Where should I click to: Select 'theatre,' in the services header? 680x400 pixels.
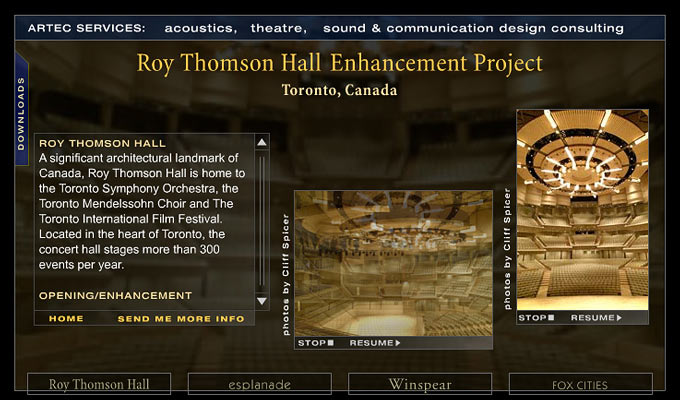pos(278,28)
